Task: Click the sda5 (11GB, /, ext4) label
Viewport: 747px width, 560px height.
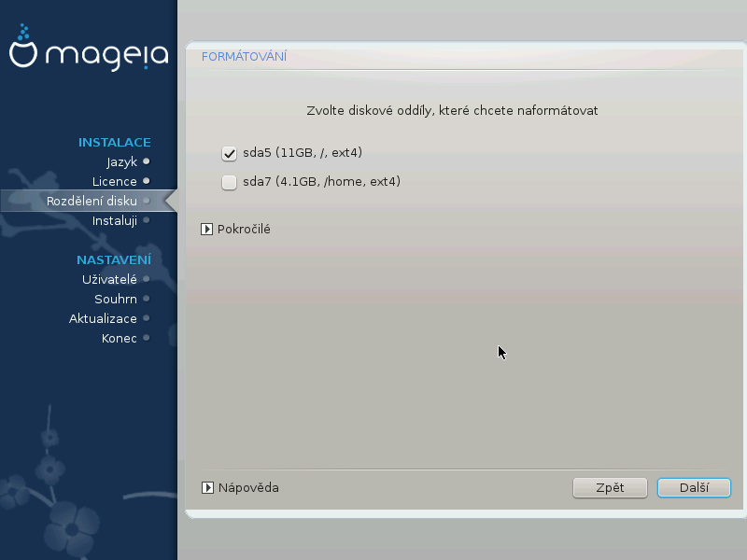Action: pyautogui.click(x=302, y=152)
